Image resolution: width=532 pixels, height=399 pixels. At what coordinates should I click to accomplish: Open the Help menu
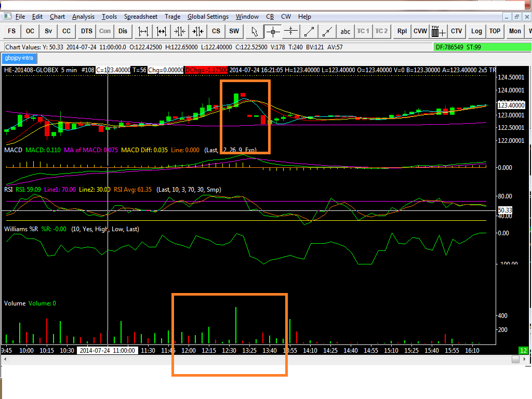[x=304, y=17]
